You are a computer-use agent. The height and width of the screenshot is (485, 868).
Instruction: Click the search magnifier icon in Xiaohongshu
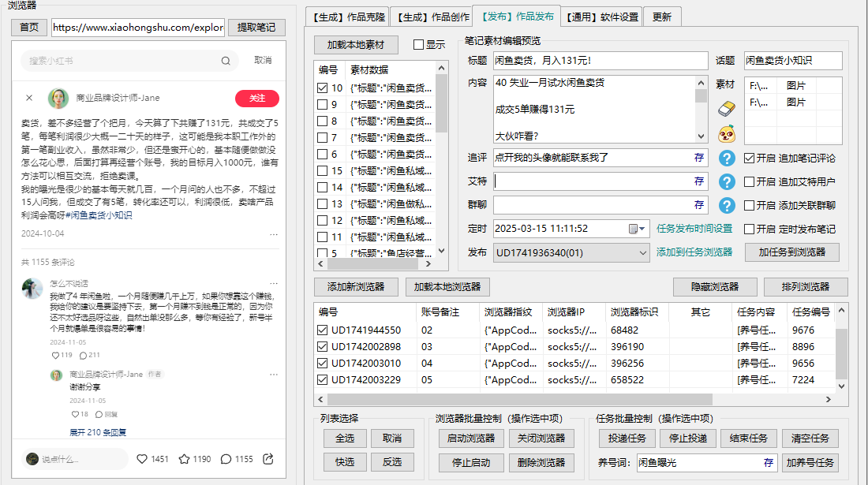226,61
